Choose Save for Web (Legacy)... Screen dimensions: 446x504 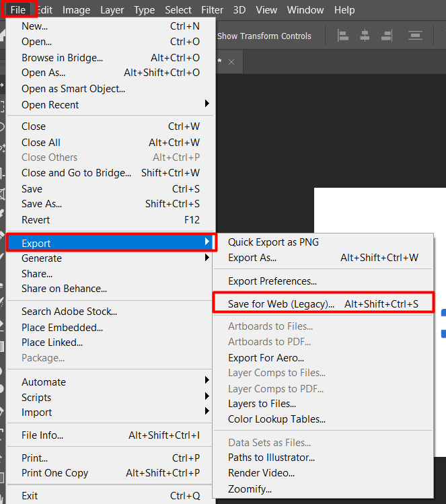click(324, 303)
